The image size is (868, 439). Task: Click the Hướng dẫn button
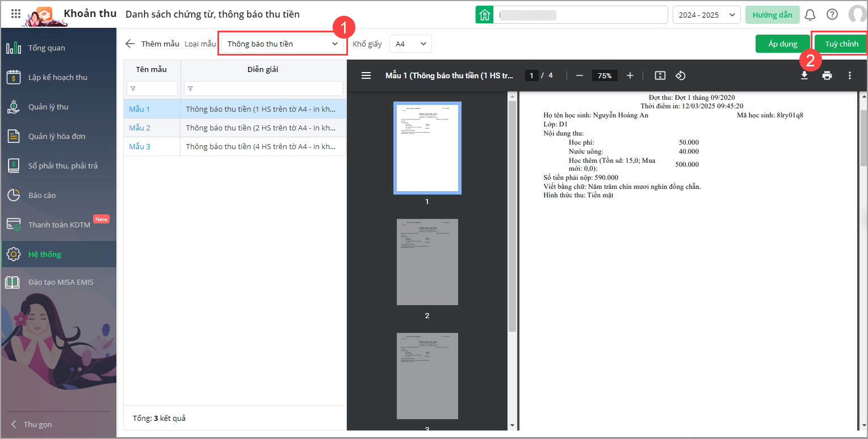tap(773, 15)
